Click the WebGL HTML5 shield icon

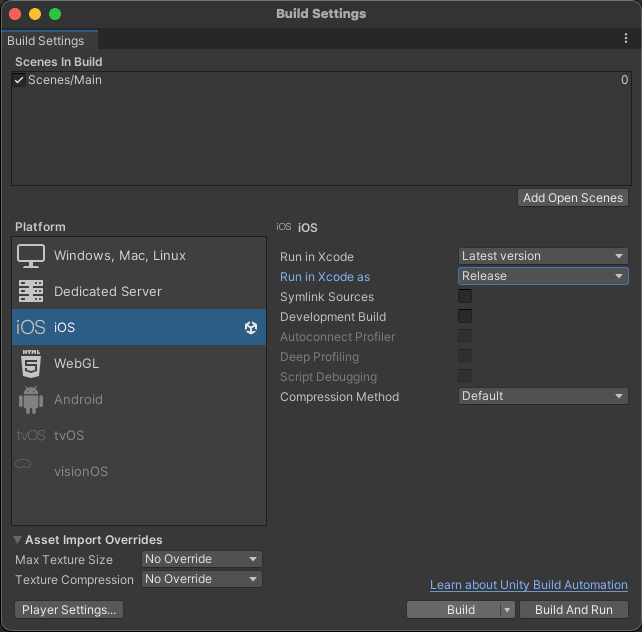31,363
